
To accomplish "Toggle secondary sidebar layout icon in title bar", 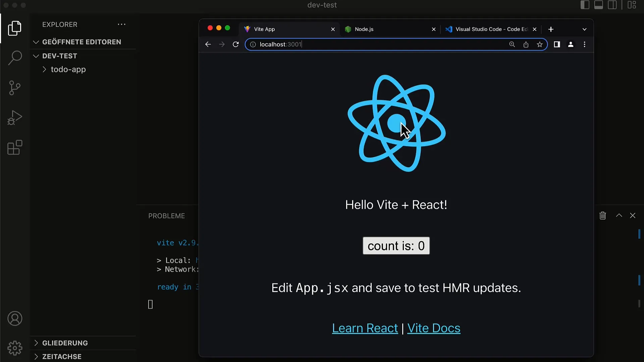I will coord(612,5).
